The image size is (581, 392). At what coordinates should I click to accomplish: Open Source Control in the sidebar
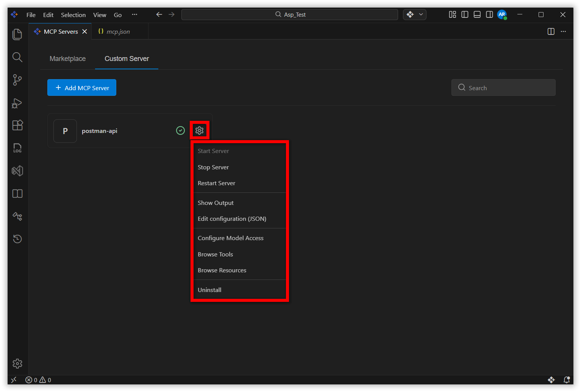17,80
